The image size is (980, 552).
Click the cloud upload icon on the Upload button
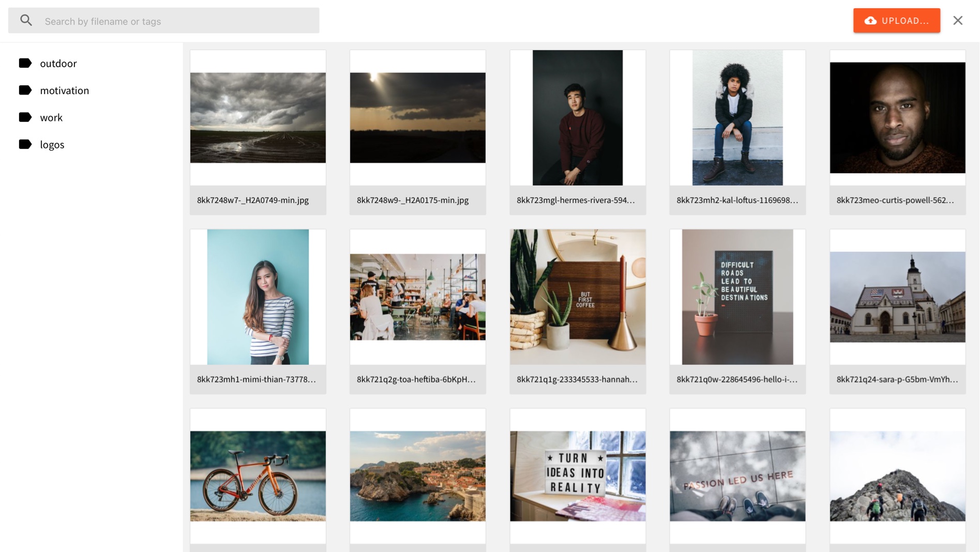pyautogui.click(x=870, y=21)
